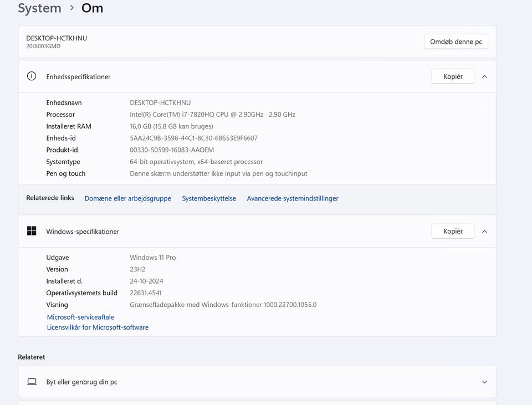
Task: Open Omdøb denne pc
Action: (x=456, y=42)
